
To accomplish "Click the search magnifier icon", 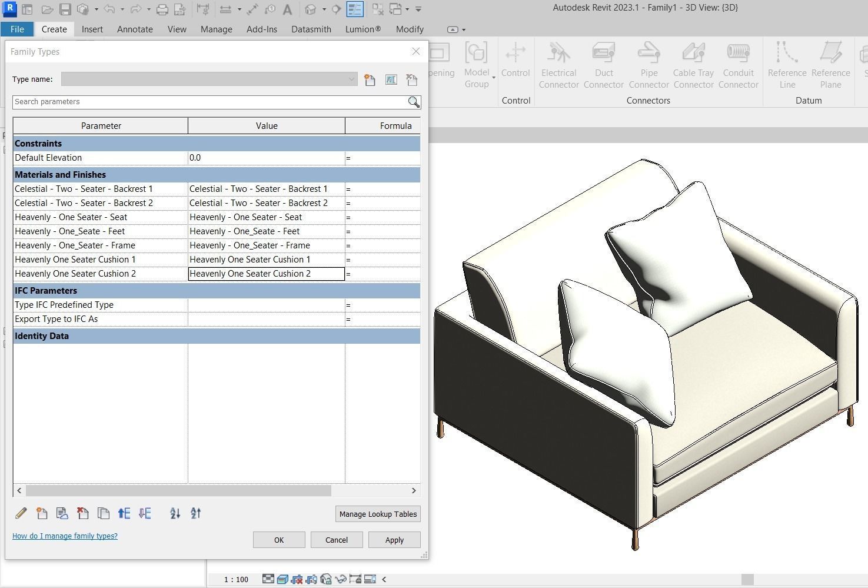I will pos(414,102).
